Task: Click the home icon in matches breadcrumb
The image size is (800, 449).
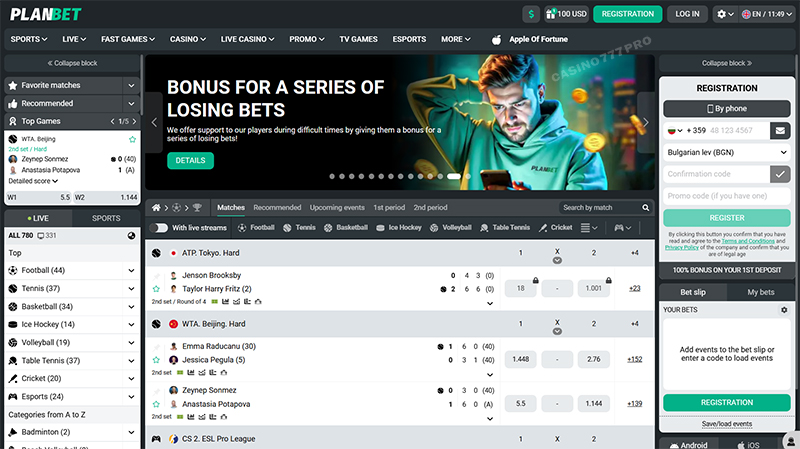Action: (156, 208)
